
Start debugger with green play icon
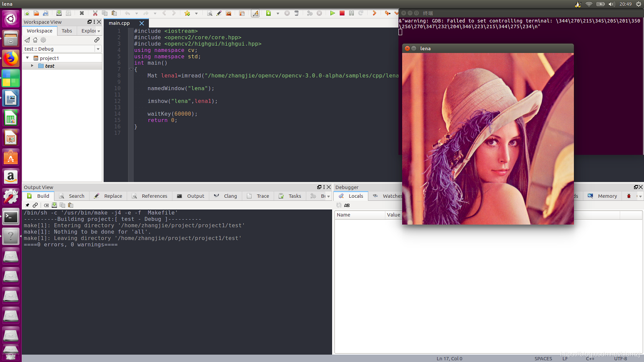point(332,13)
